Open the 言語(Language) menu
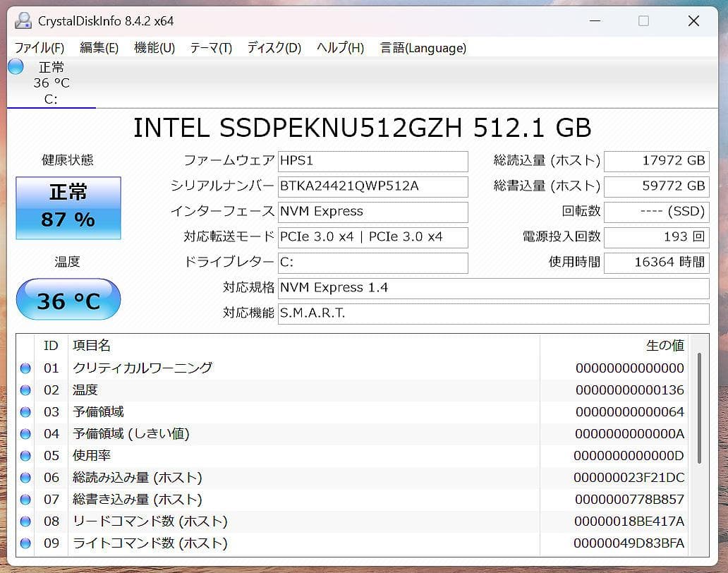 pyautogui.click(x=423, y=48)
